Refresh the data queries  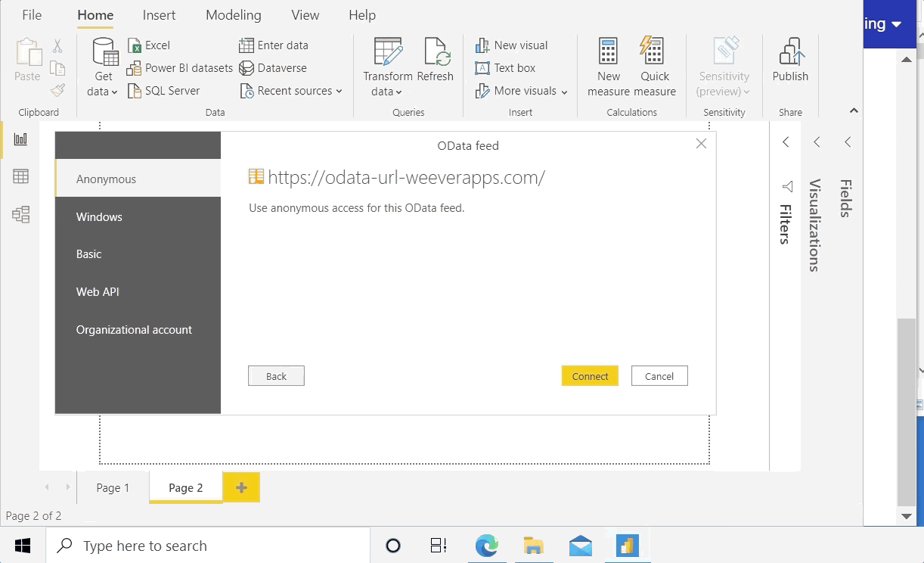tap(436, 60)
